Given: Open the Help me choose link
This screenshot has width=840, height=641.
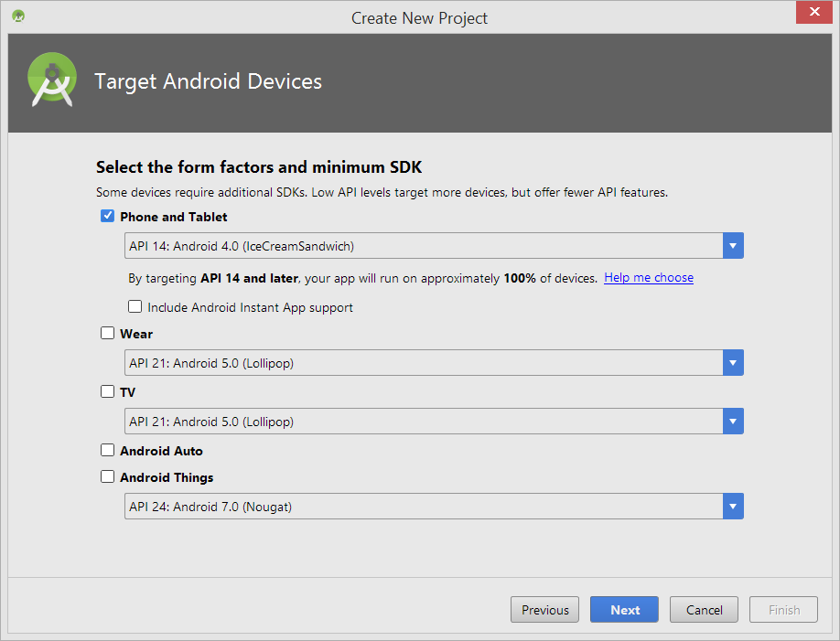Looking at the screenshot, I should click(648, 278).
